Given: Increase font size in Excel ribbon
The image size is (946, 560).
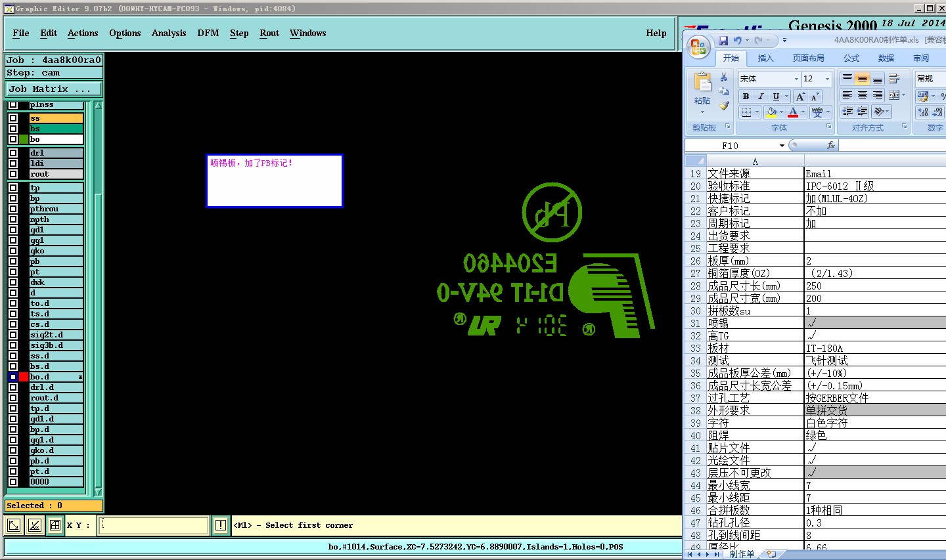Looking at the screenshot, I should tap(800, 97).
